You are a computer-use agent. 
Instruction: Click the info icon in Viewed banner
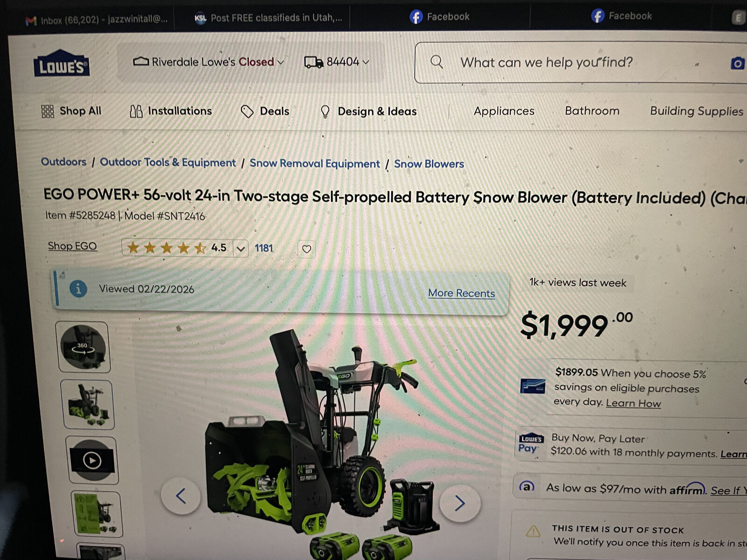(78, 289)
